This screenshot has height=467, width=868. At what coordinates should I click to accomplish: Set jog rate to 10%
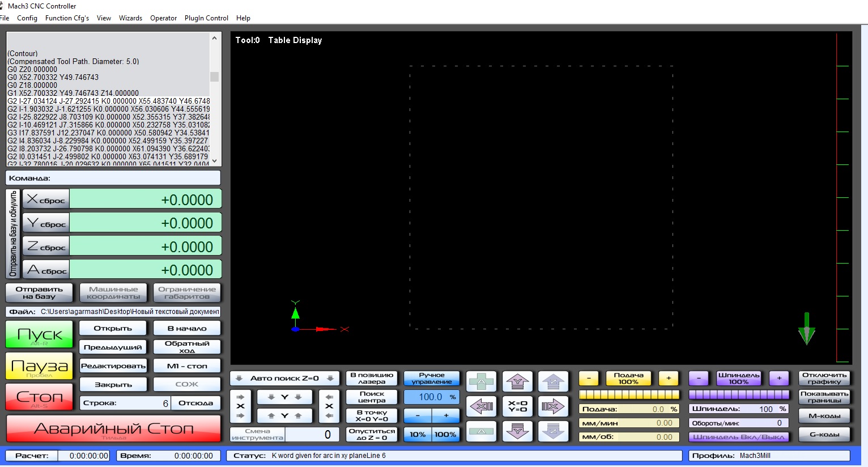[x=418, y=434]
